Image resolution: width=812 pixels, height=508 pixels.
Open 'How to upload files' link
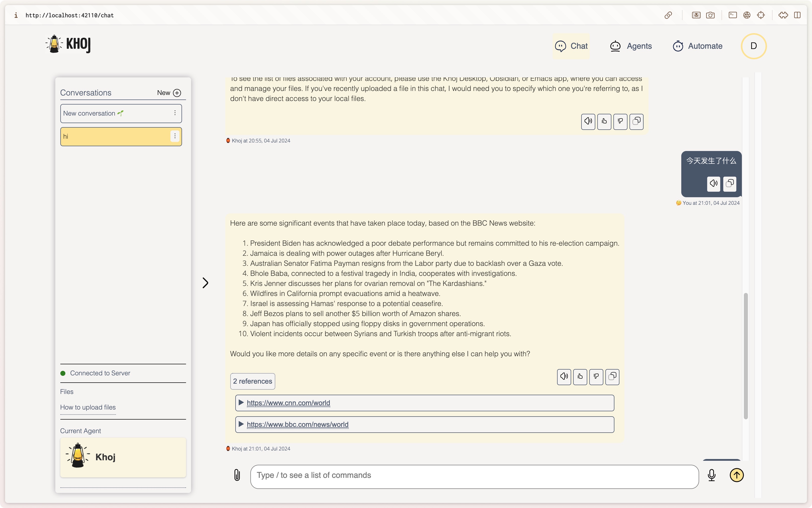tap(88, 407)
